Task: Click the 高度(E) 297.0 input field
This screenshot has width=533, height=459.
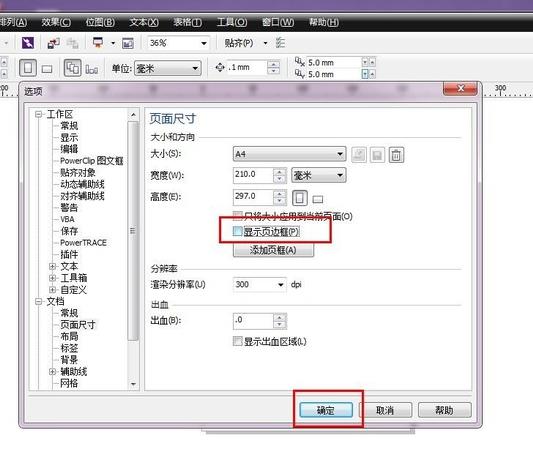Action: tap(253, 197)
